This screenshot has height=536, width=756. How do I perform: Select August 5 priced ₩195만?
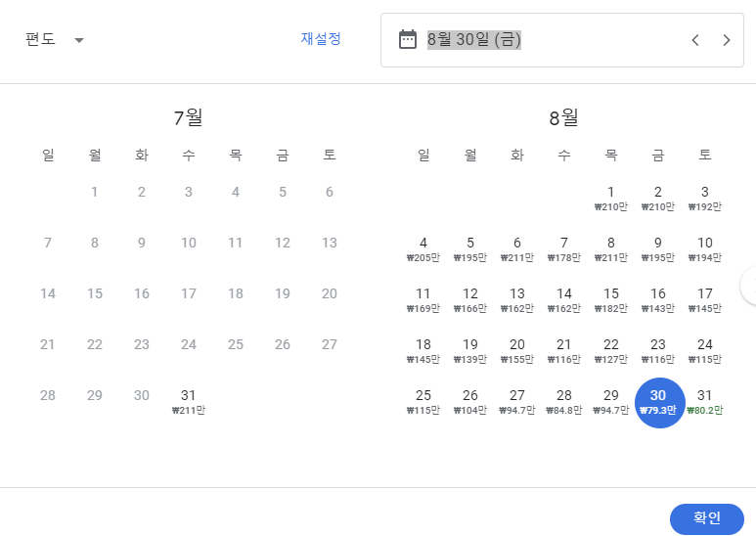(x=470, y=249)
